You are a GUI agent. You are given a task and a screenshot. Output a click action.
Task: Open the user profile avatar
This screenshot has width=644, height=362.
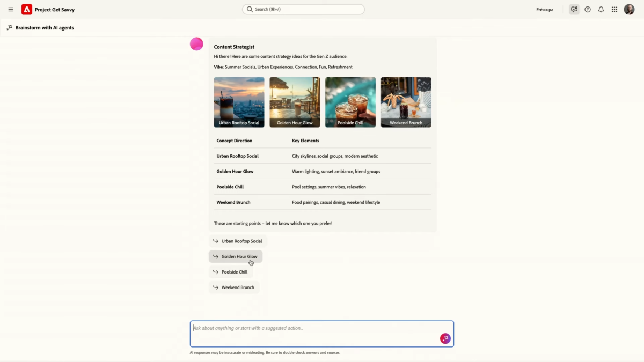point(629,9)
